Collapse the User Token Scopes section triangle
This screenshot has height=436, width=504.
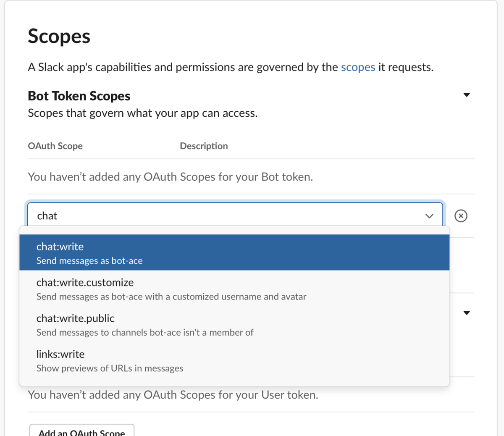click(x=467, y=313)
